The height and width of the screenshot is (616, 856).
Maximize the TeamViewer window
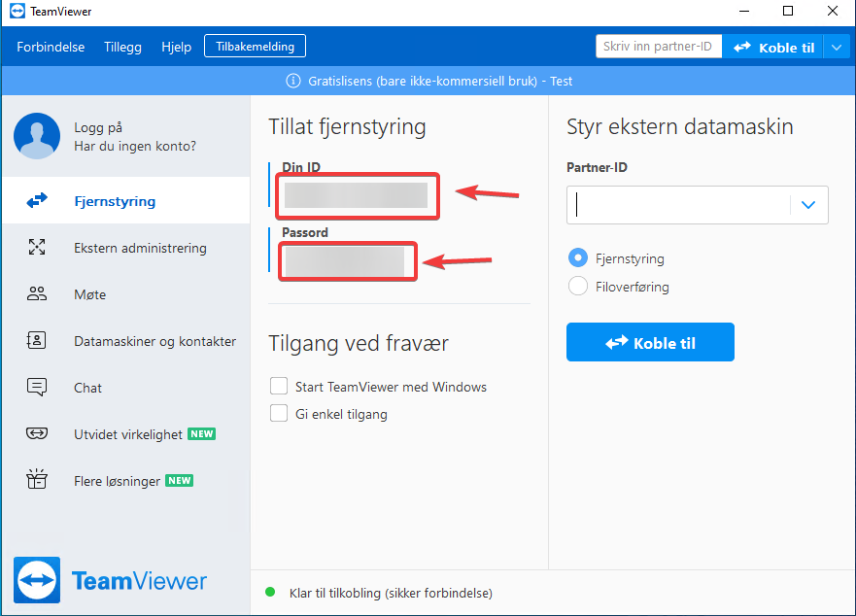pos(788,11)
